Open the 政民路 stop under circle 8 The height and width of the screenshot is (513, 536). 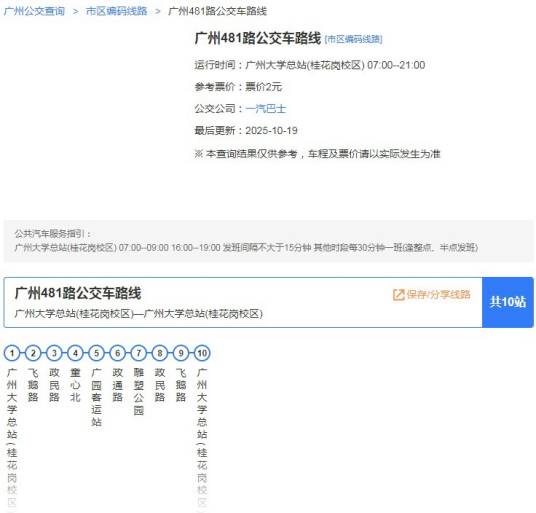coord(160,385)
